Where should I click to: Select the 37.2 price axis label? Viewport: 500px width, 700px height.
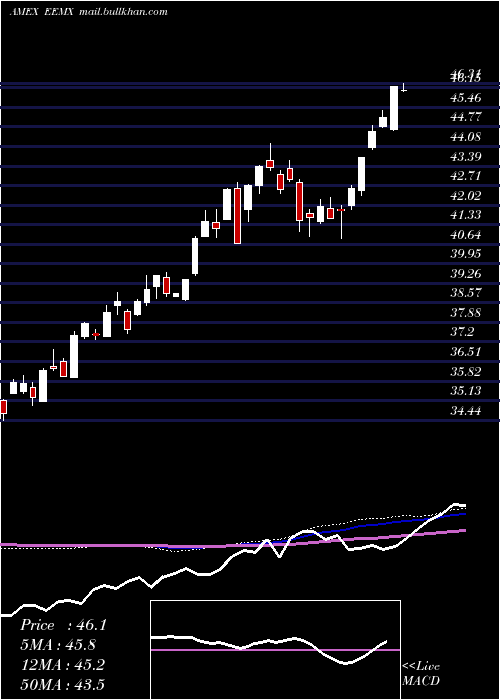click(x=462, y=332)
